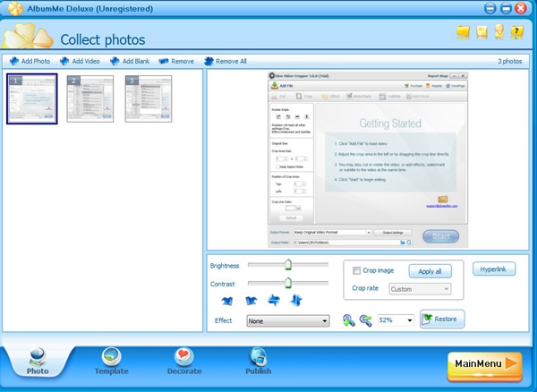Remove all photos with Remove All

226,61
